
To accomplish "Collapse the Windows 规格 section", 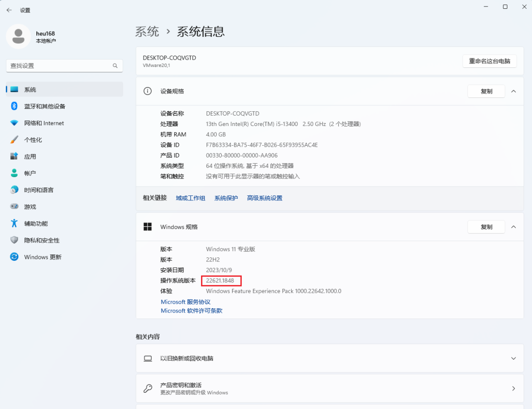I will [x=514, y=227].
